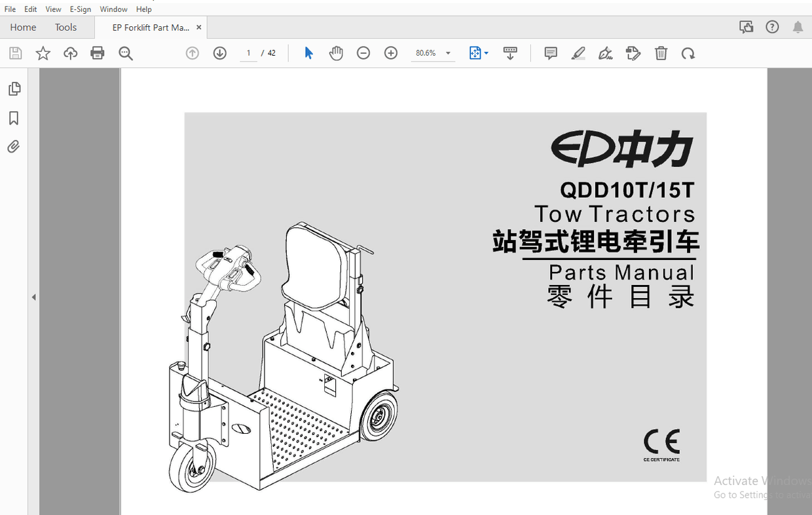Enable the Selection tool
The height and width of the screenshot is (515, 812).
pos(308,53)
